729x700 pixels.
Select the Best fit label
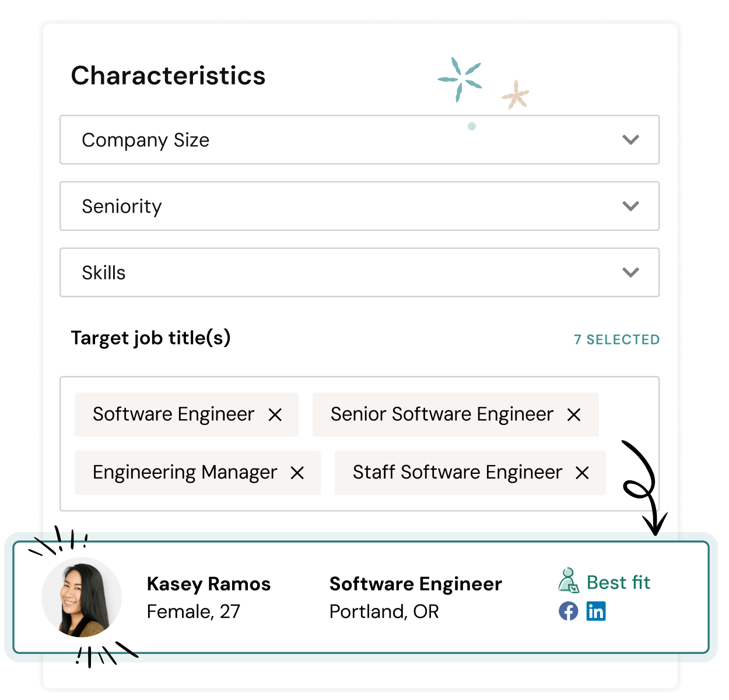[x=618, y=582]
